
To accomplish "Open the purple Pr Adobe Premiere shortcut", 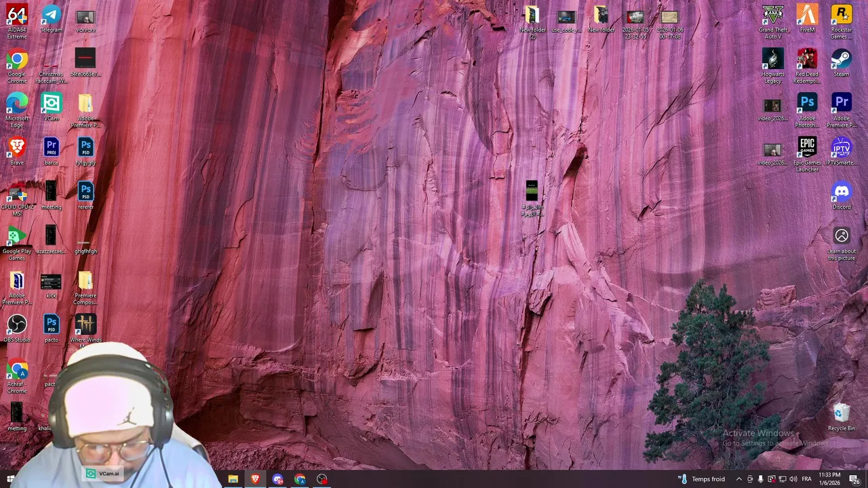I will pos(841,110).
